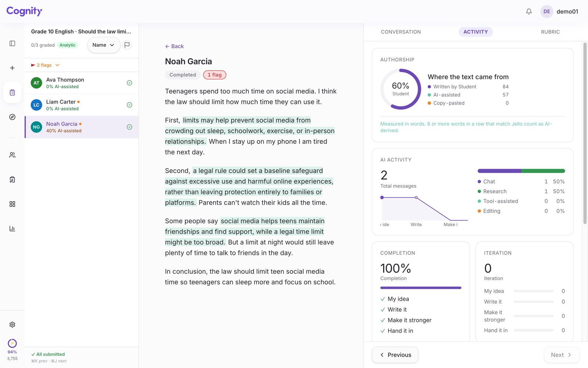Image resolution: width=588 pixels, height=368 pixels.
Task: Open the DE user avatar
Action: pyautogui.click(x=546, y=11)
